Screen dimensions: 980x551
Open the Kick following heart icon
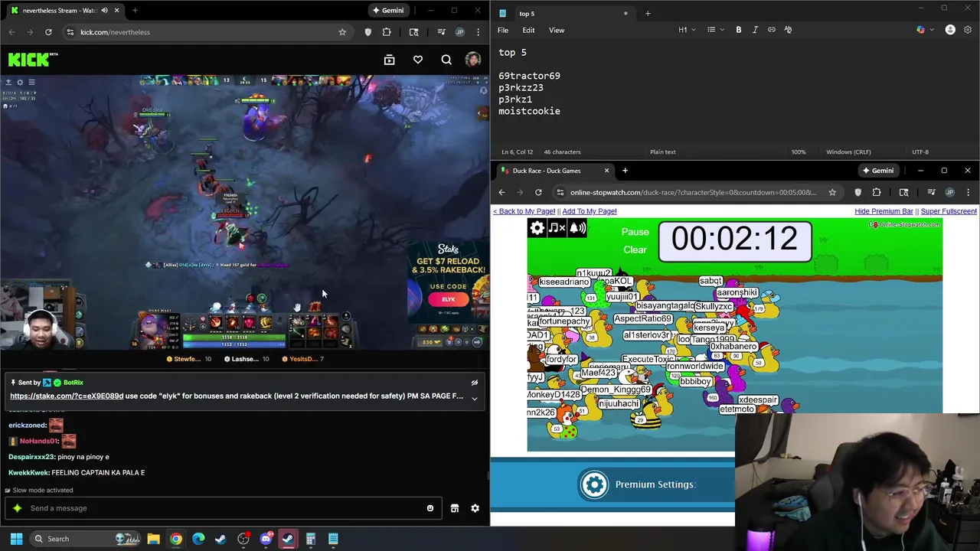418,60
